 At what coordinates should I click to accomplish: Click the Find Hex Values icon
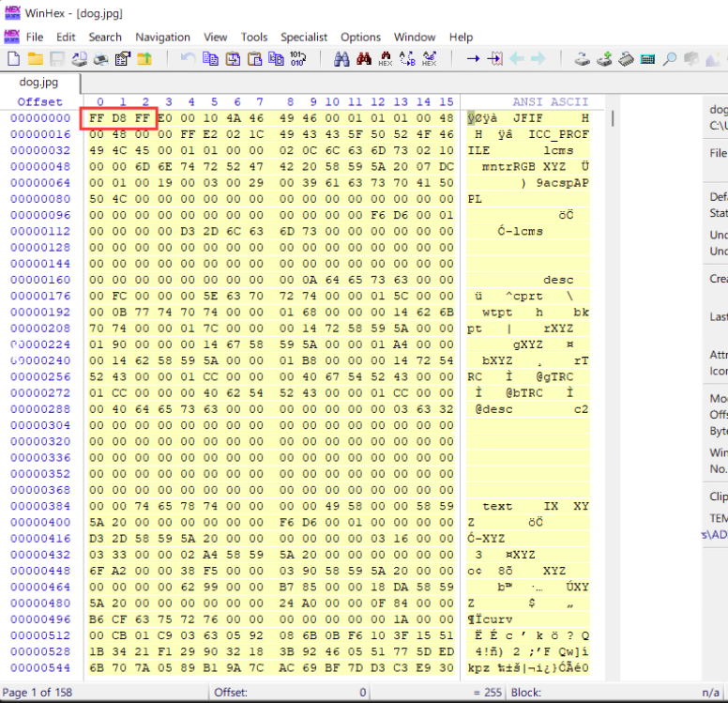[386, 59]
